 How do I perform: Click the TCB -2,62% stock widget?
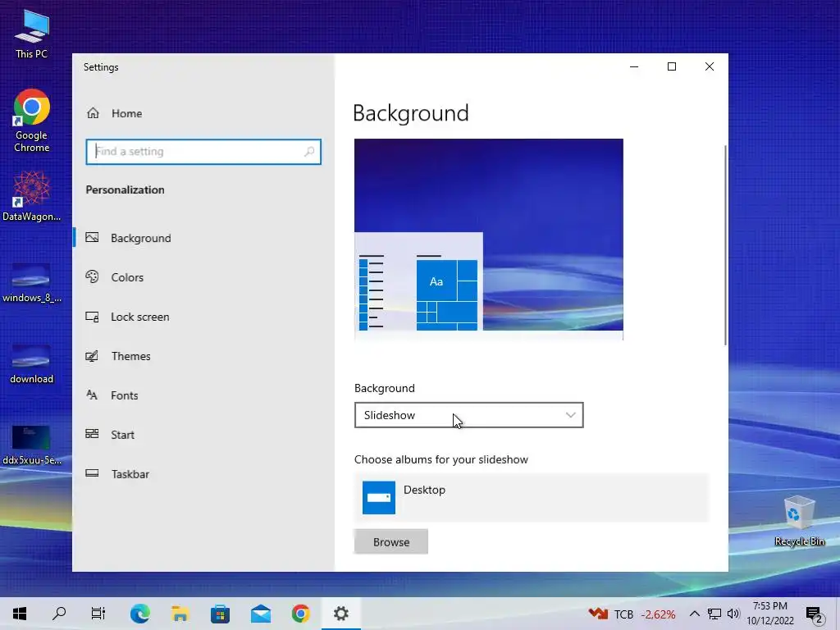click(x=632, y=614)
